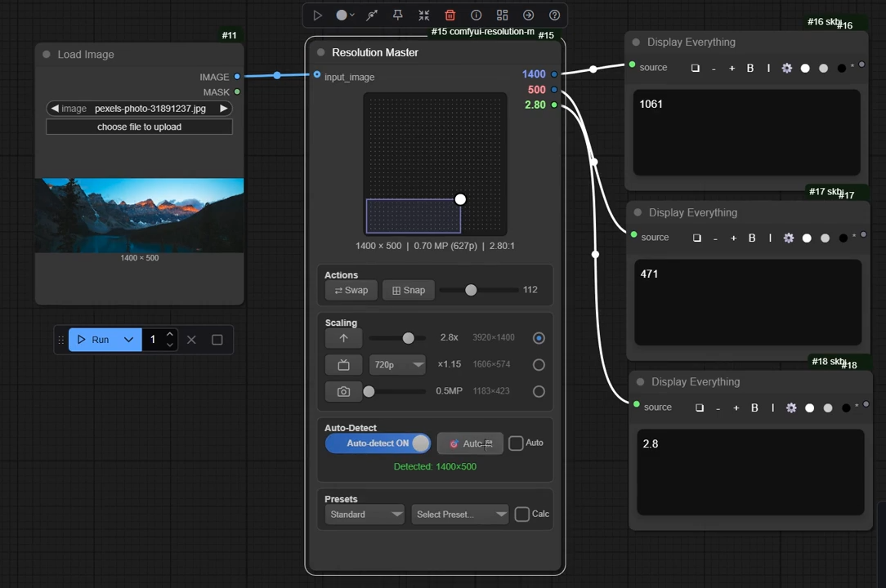The width and height of the screenshot is (886, 588).
Task: Expand the Standard preset category dropdown
Action: click(365, 514)
